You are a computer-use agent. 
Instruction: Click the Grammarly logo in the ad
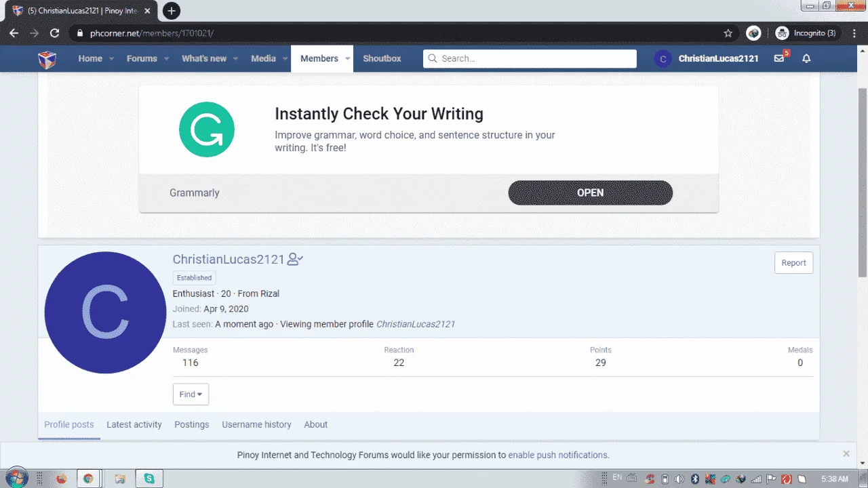(207, 129)
